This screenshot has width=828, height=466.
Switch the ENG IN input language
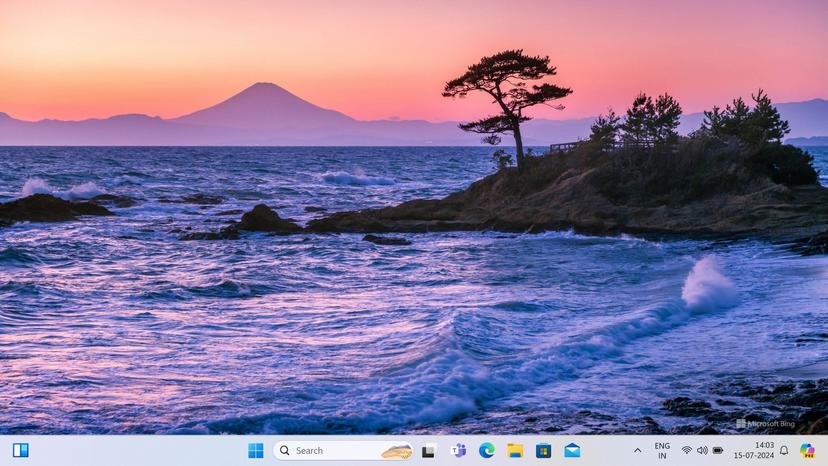[x=662, y=450]
